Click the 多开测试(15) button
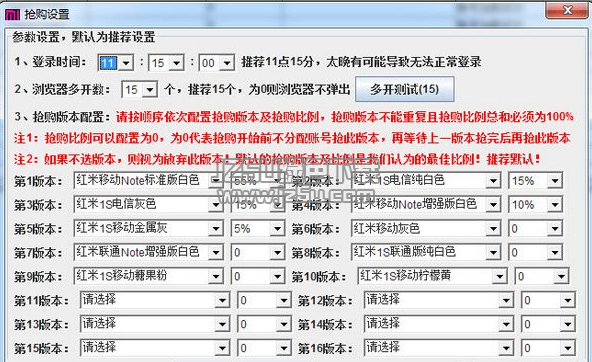The width and height of the screenshot is (592, 362). coord(404,89)
